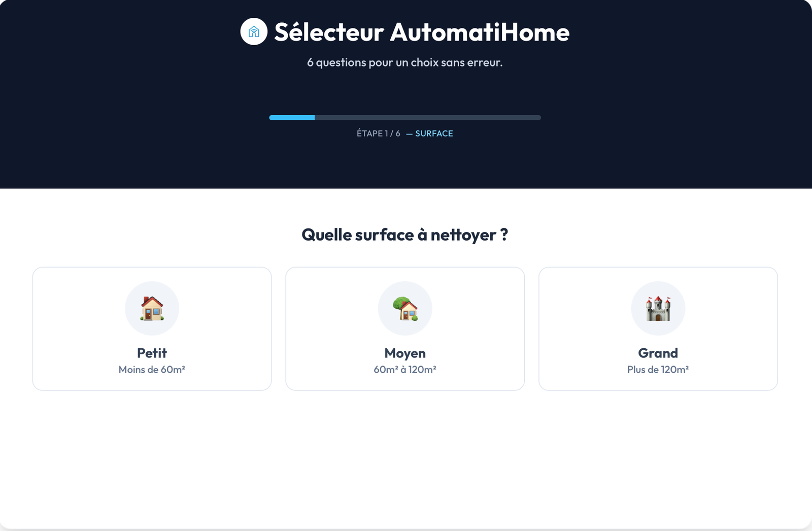Image resolution: width=812 pixels, height=531 pixels.
Task: Click the house-with-garden emoji on the Moyen card
Action: click(405, 308)
